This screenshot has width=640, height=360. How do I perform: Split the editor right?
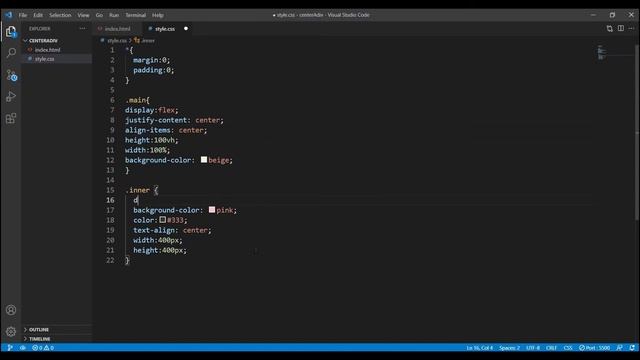pos(621,29)
